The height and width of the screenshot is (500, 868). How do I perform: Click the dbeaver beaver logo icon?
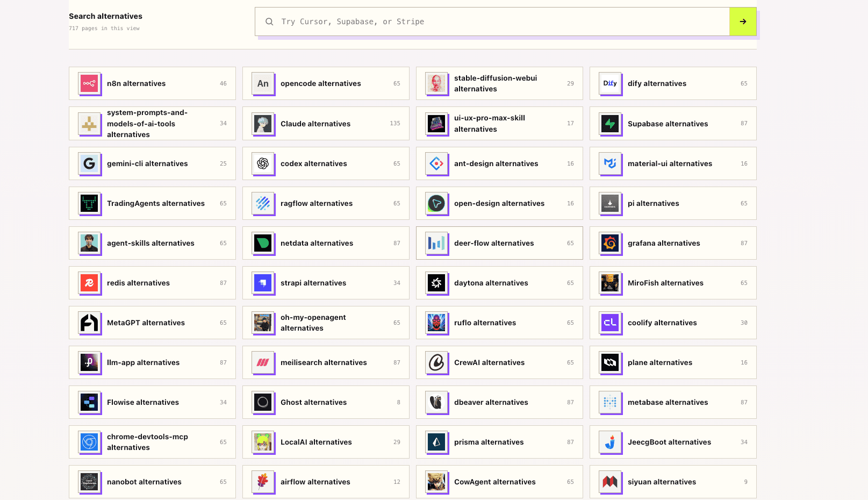[436, 402]
